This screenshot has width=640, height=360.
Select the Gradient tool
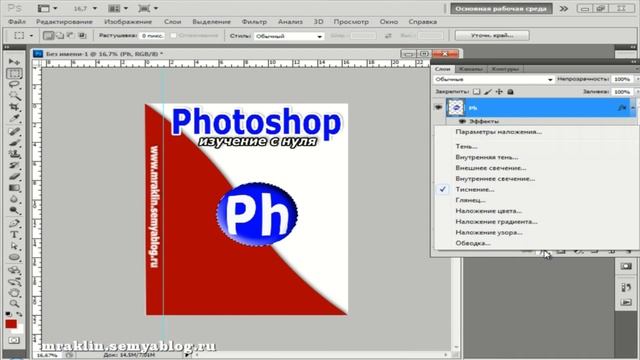tap(14, 188)
